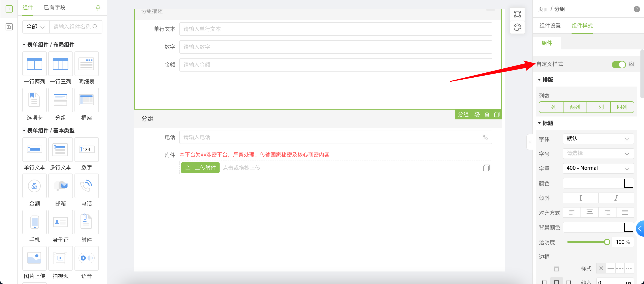This screenshot has width=644, height=284.
Task: Add a Telephone (电话) component from palette
Action: pos(87,186)
